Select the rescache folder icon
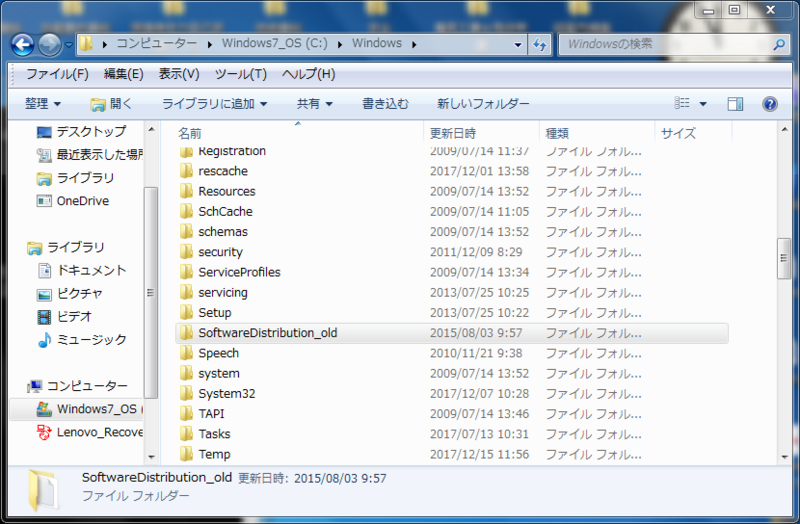Image resolution: width=800 pixels, height=524 pixels. point(187,171)
